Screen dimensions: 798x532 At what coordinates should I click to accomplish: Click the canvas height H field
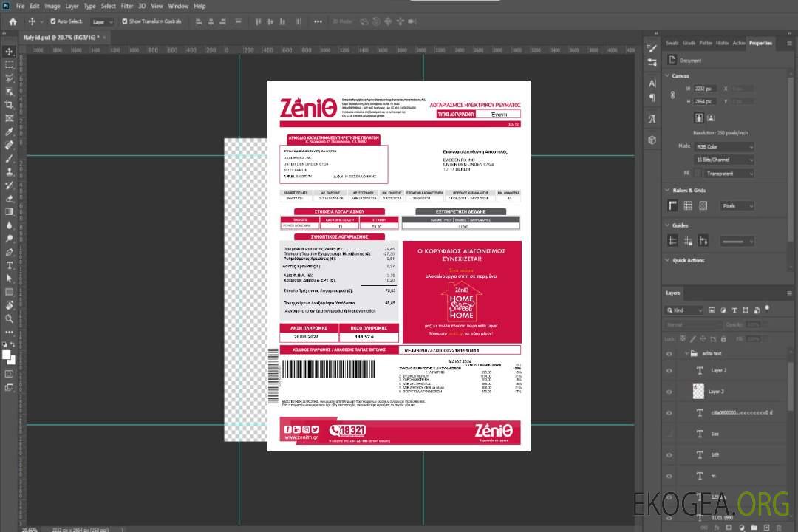click(x=705, y=101)
